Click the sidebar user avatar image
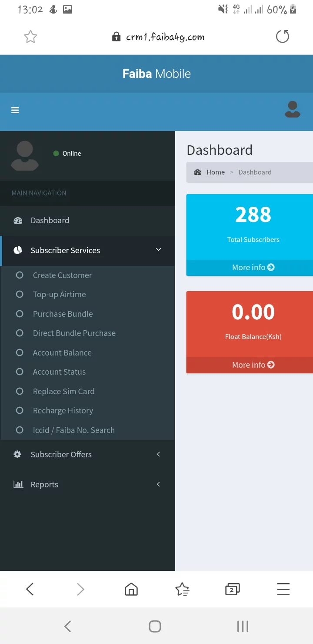Image resolution: width=313 pixels, height=644 pixels. (x=25, y=155)
